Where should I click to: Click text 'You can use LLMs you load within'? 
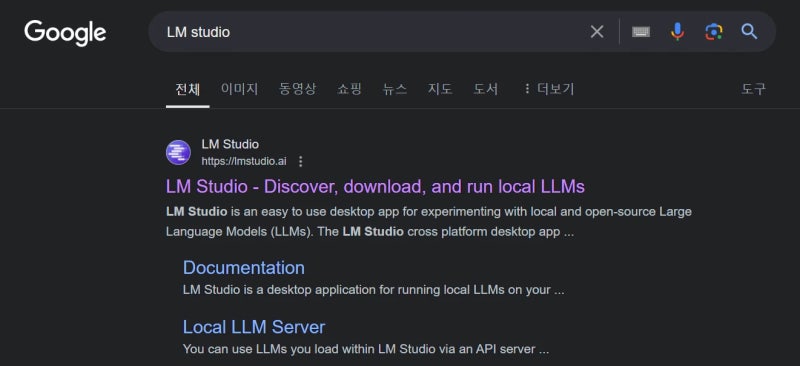[x=279, y=350]
